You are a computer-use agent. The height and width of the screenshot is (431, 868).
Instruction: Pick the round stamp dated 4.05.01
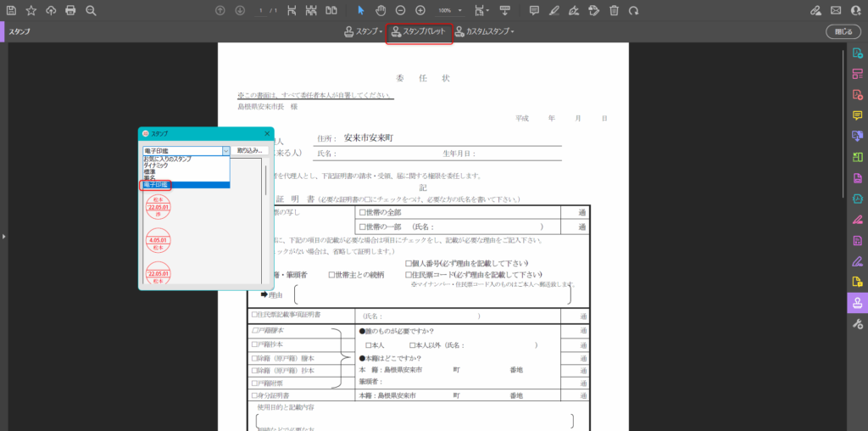tap(159, 240)
